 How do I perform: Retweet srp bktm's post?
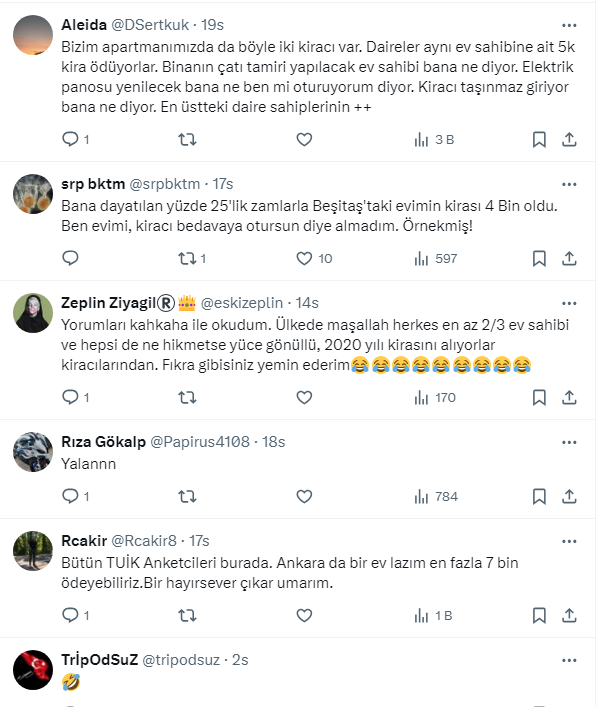[x=187, y=258]
